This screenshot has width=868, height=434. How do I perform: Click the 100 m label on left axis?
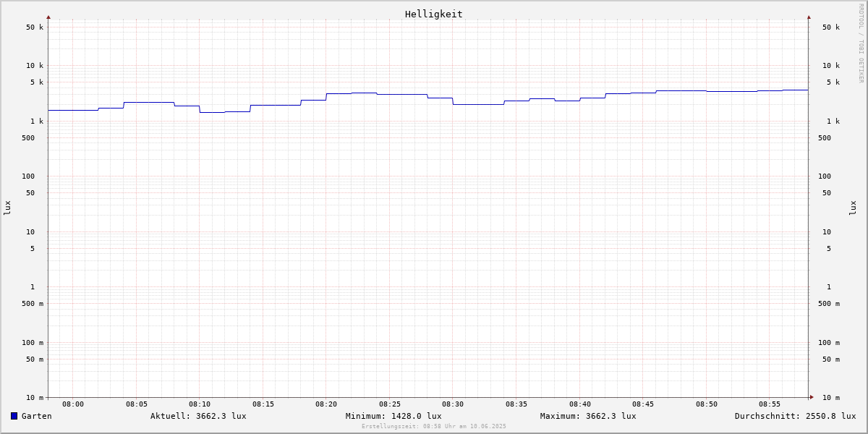[x=33, y=343]
